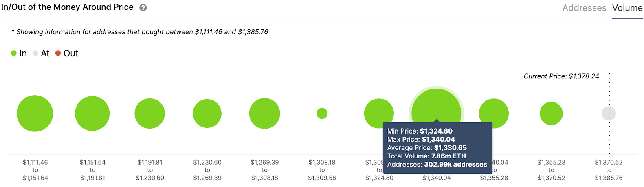Click the bubble for $1,230.60 to $1,269.39
Viewport: 644px width, 187px height.
click(207, 114)
